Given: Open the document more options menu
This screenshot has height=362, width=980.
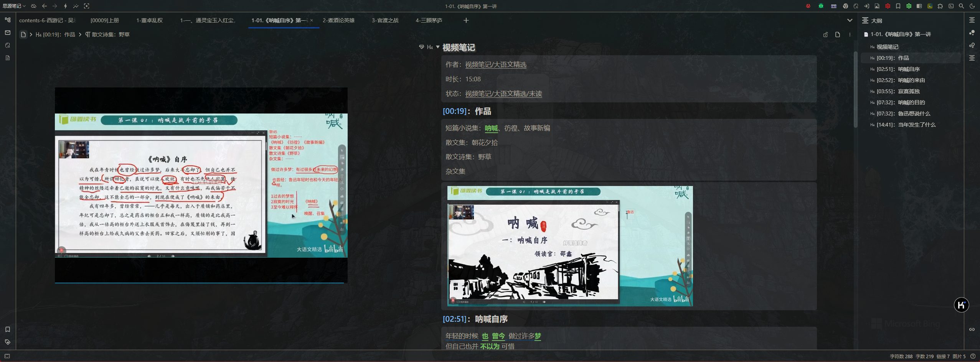Looking at the screenshot, I should point(850,35).
